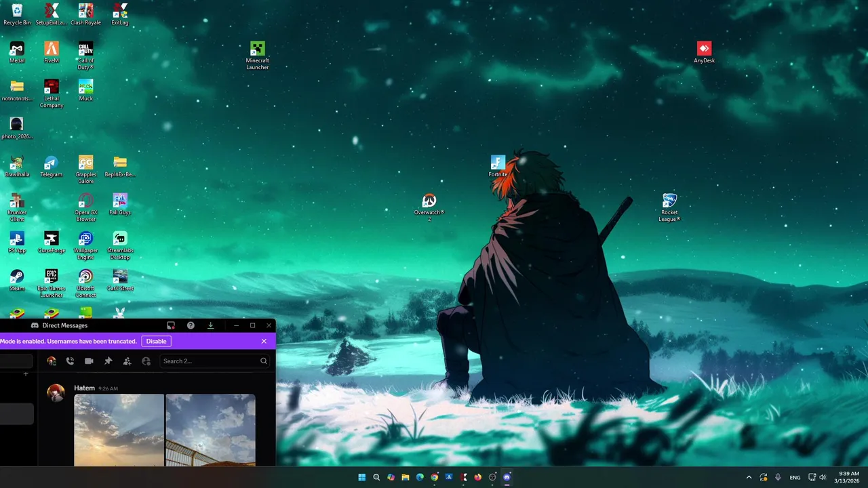Image resolution: width=868 pixels, height=488 pixels.
Task: Select the photo_2026 image file icon
Action: pos(17,129)
